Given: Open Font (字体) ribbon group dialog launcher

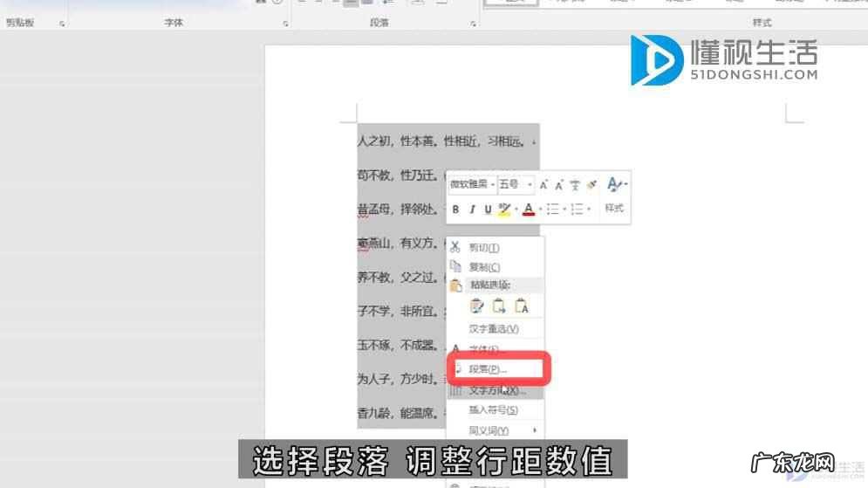Looking at the screenshot, I should point(285,24).
